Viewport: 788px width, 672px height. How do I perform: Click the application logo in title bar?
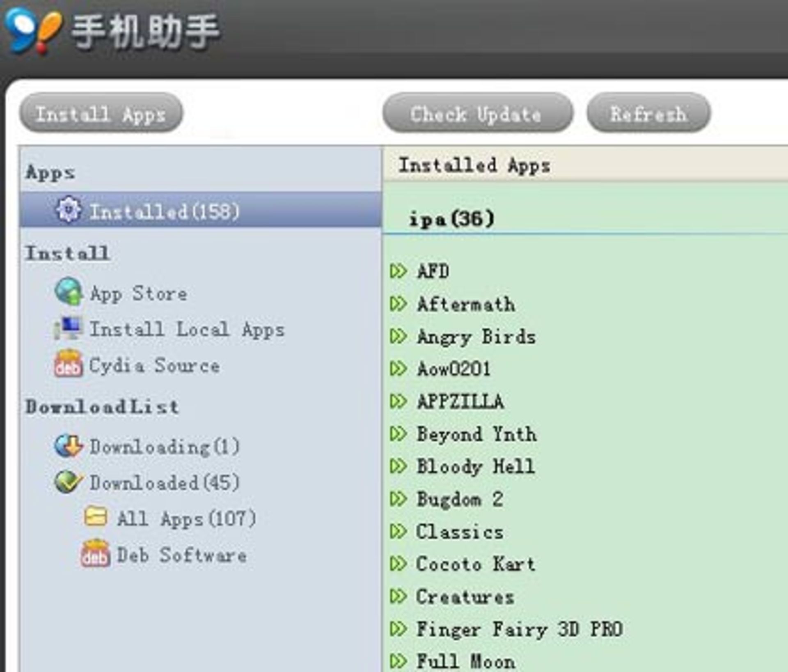click(x=34, y=31)
